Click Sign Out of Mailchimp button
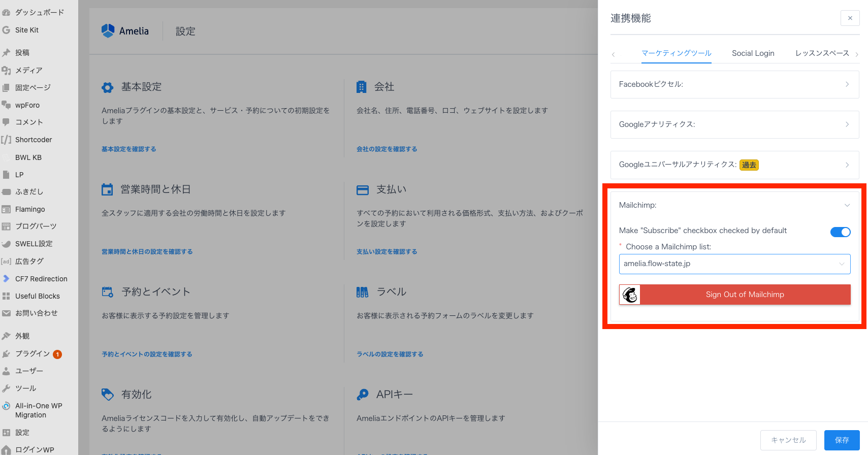 (x=745, y=295)
